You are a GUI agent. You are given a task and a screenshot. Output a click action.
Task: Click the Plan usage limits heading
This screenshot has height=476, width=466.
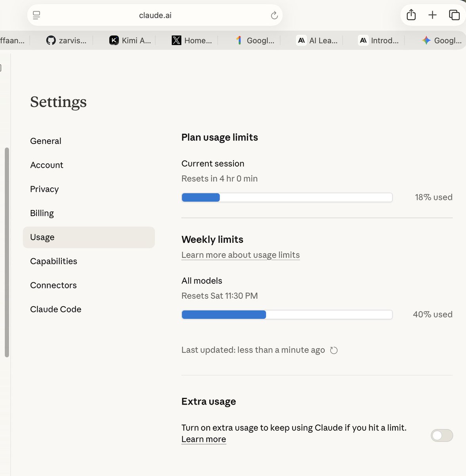click(x=220, y=138)
